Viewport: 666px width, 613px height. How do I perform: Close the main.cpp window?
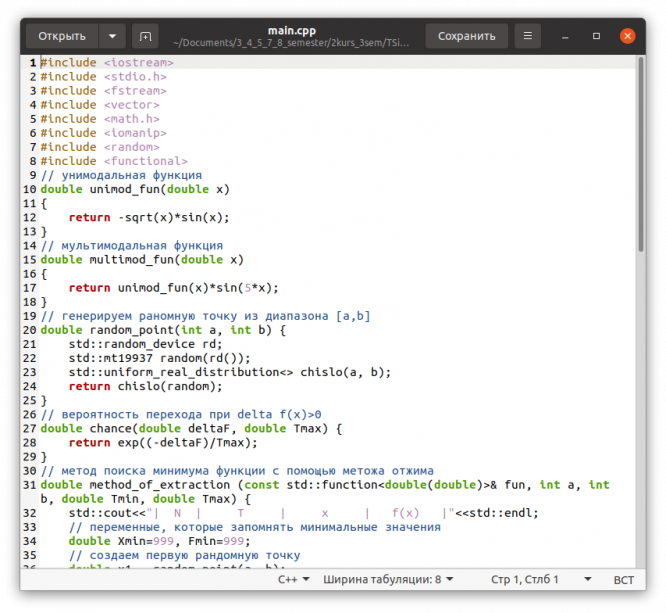[x=628, y=36]
